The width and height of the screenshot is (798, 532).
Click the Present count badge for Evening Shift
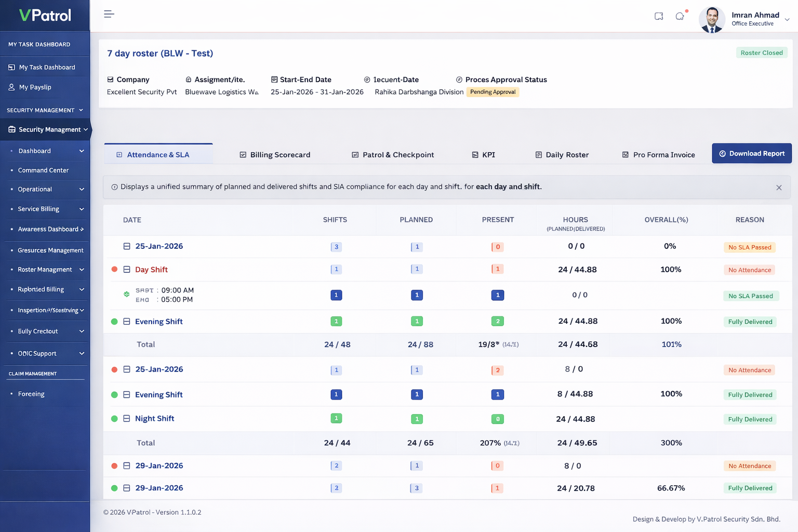497,322
